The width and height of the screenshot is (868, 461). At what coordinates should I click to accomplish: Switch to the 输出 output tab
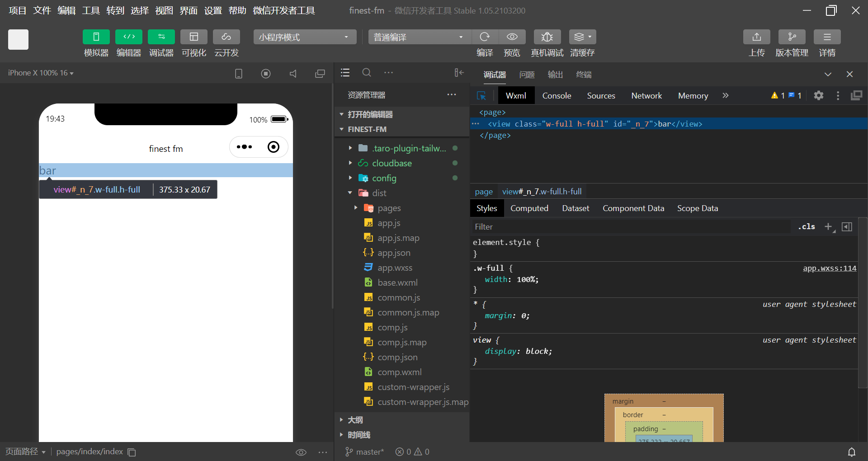point(556,75)
